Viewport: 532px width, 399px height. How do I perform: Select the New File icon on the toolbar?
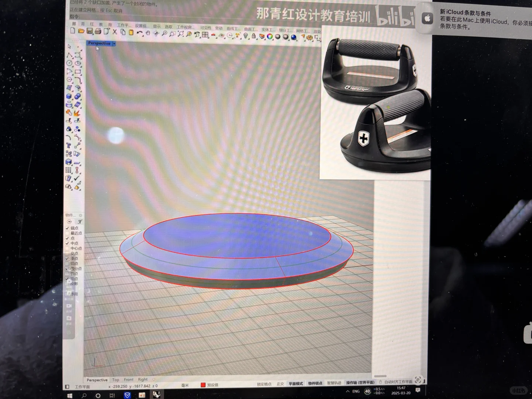click(x=73, y=33)
